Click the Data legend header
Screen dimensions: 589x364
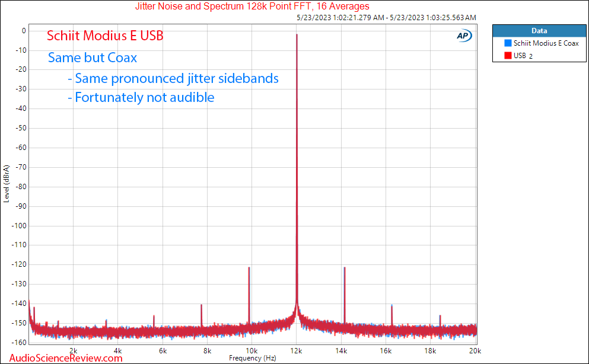tap(539, 31)
